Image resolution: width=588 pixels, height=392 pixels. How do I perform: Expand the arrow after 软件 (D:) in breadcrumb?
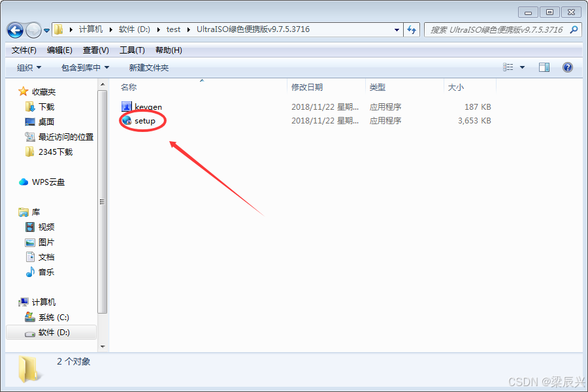click(x=158, y=29)
